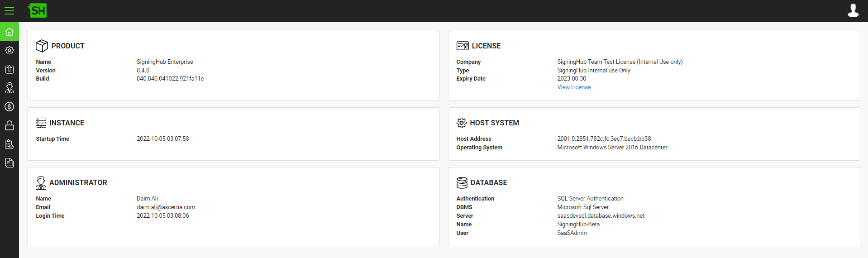The image size is (868, 258).
Task: Select the HOST SYSTEM heading
Action: pos(494,123)
